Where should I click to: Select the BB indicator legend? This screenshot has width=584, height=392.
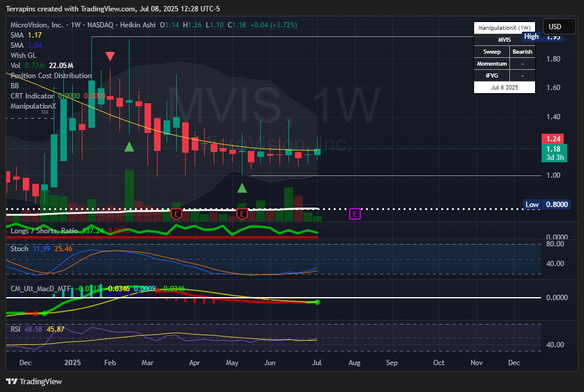coord(15,86)
